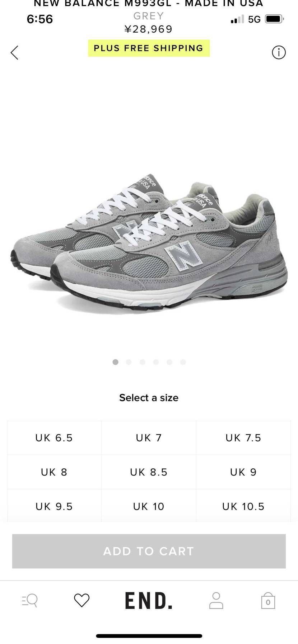The height and width of the screenshot is (644, 298).
Task: Choose size UK 8.5
Action: pyautogui.click(x=149, y=472)
